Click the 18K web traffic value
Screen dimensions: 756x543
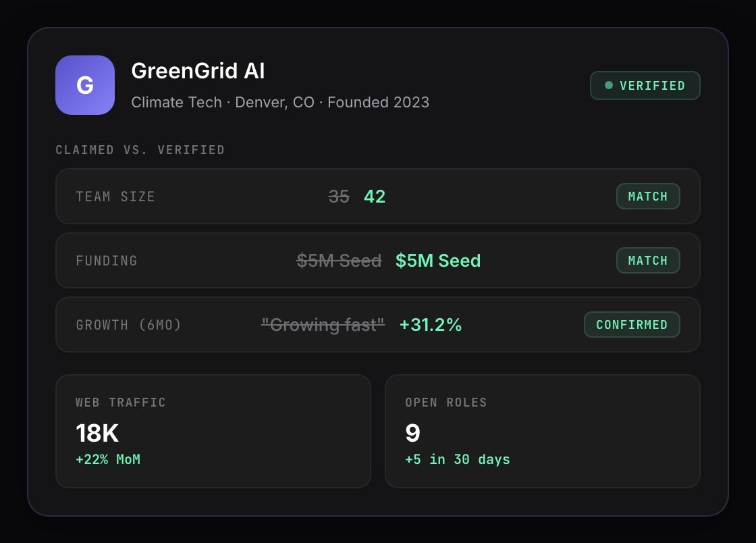point(97,433)
